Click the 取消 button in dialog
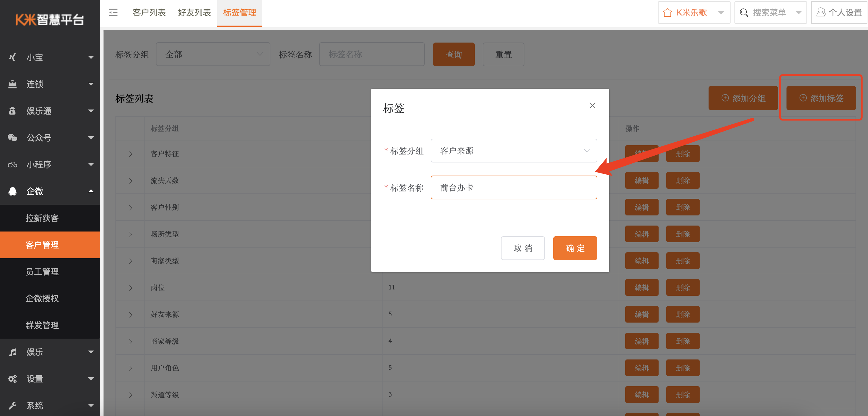 523,248
